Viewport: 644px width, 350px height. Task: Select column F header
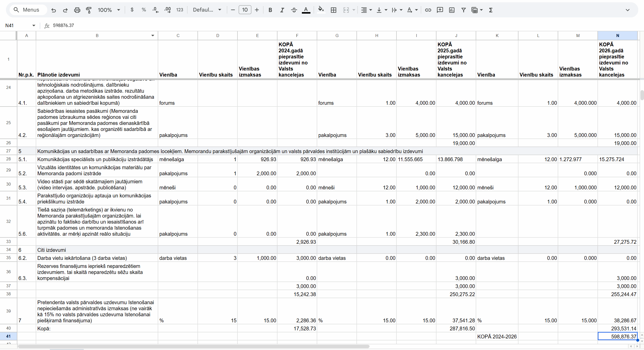[x=297, y=36]
